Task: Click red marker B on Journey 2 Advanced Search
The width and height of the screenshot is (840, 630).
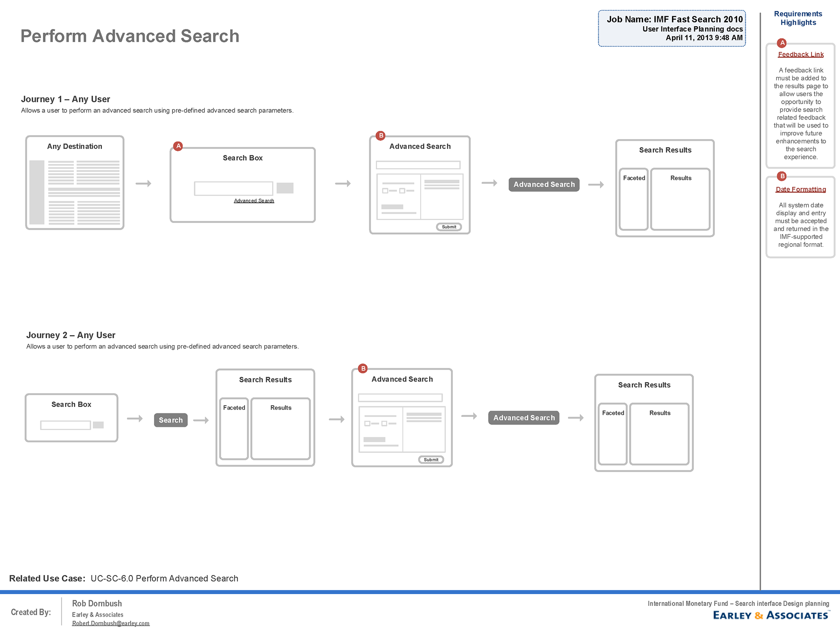Action: pyautogui.click(x=363, y=368)
